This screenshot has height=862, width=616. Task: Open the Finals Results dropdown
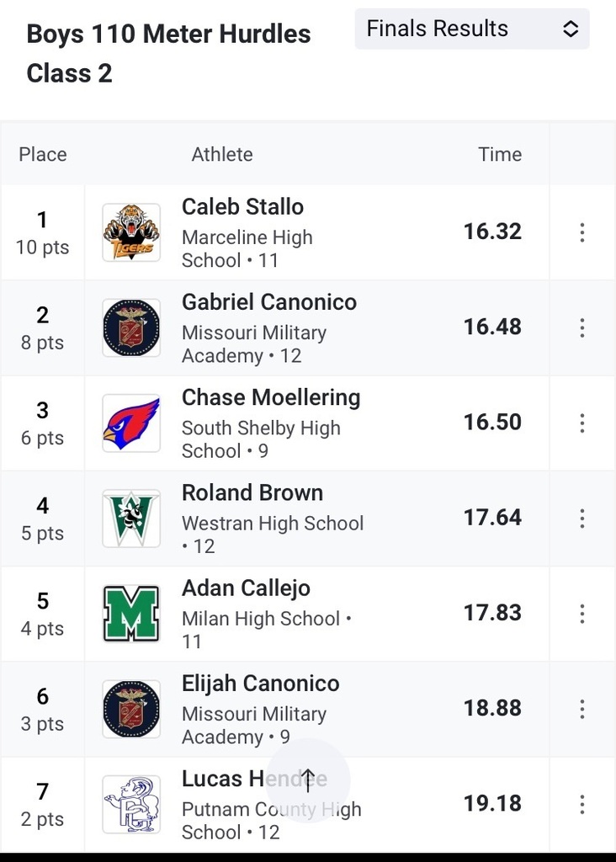[x=472, y=29]
